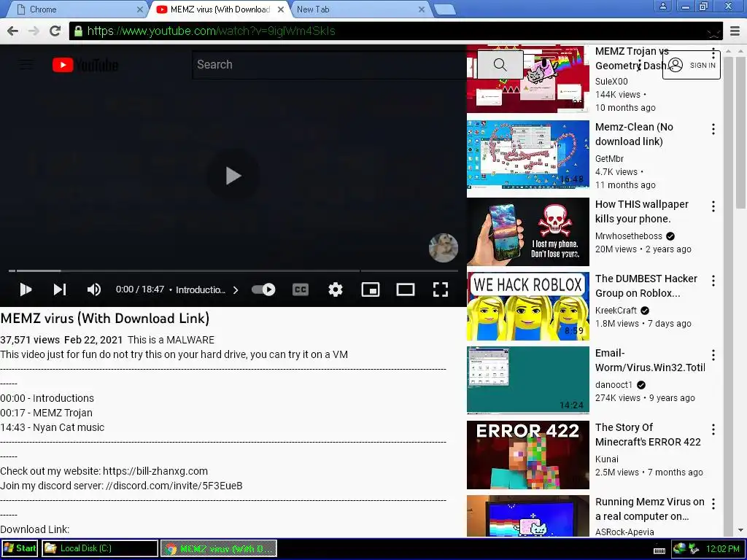Image resolution: width=747 pixels, height=560 pixels.
Task: Click the browser forward arrow
Action: (x=34, y=31)
